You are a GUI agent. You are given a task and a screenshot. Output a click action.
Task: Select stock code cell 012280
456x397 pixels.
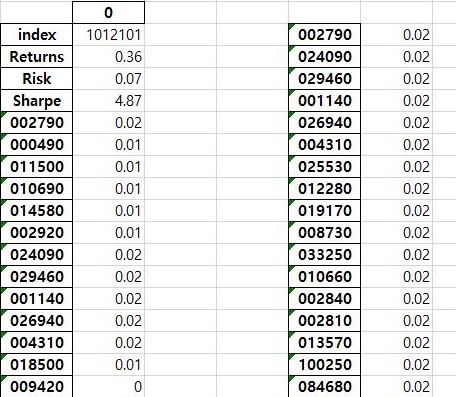tap(324, 188)
